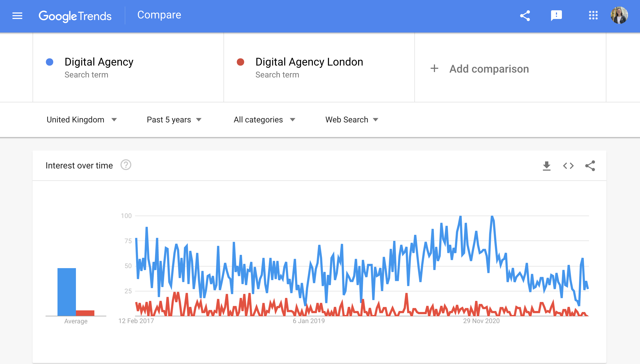Screen dimensions: 640x364
Task: Click the share icon in header
Action: (x=525, y=16)
